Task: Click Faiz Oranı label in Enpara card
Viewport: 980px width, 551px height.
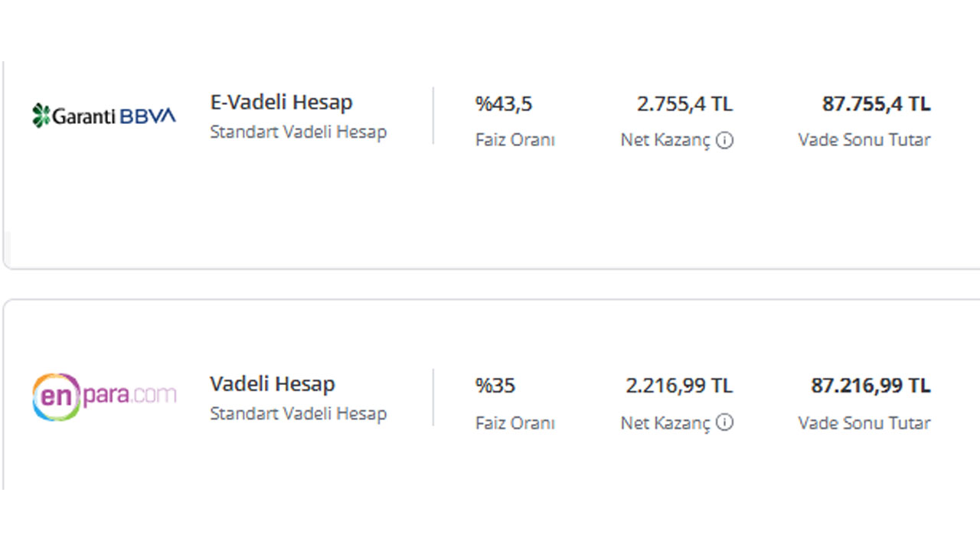Action: [x=515, y=422]
